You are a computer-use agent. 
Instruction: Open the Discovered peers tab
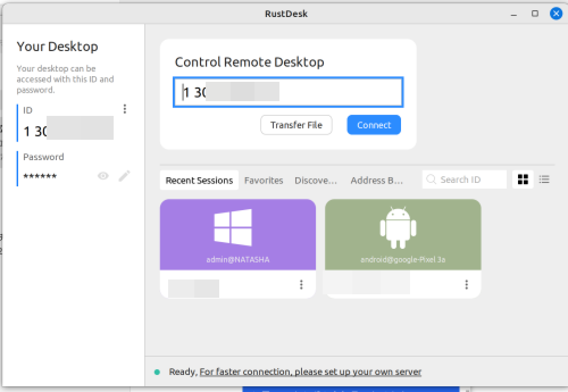(x=316, y=180)
